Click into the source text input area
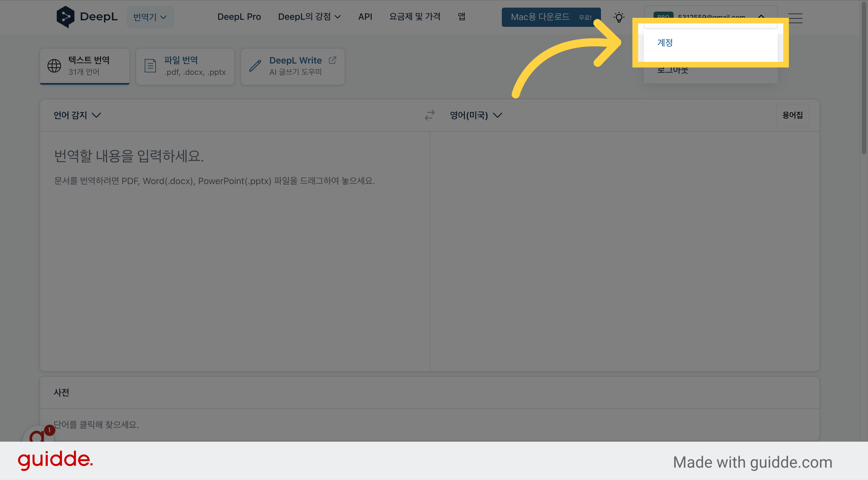 [x=235, y=251]
